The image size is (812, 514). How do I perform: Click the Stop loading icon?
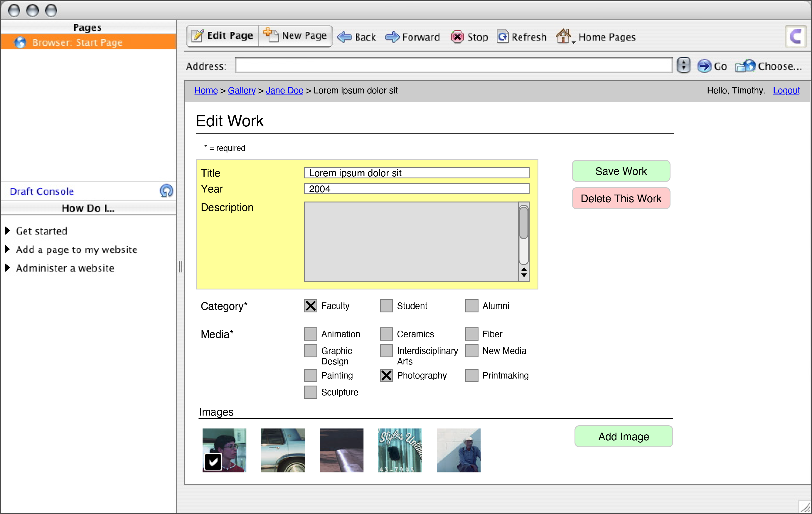457,37
